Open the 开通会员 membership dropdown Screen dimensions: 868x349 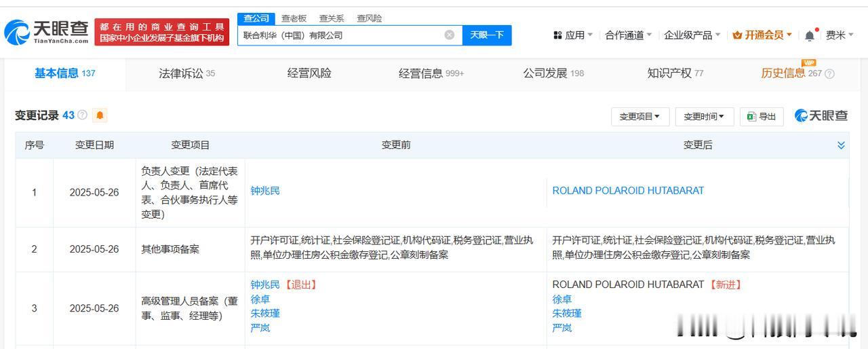pos(762,35)
